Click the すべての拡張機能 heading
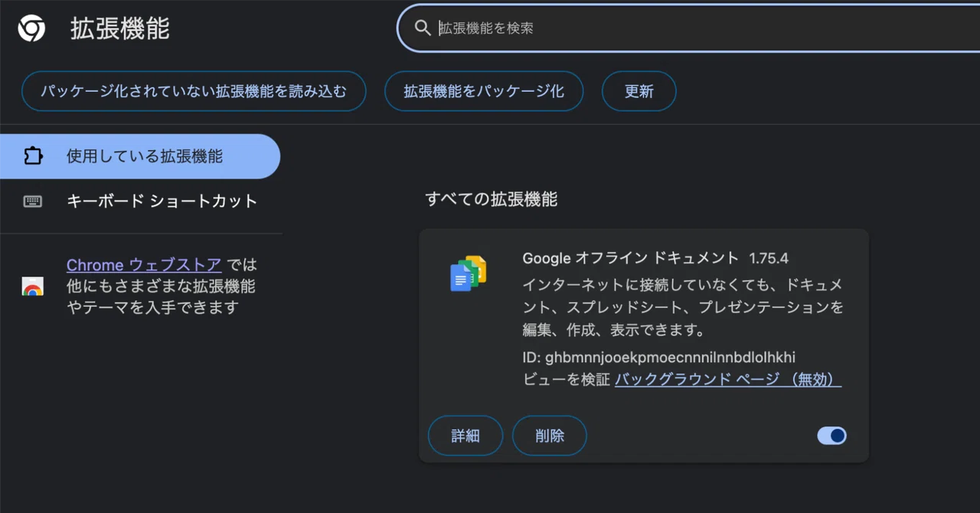The image size is (980, 513). coord(492,200)
